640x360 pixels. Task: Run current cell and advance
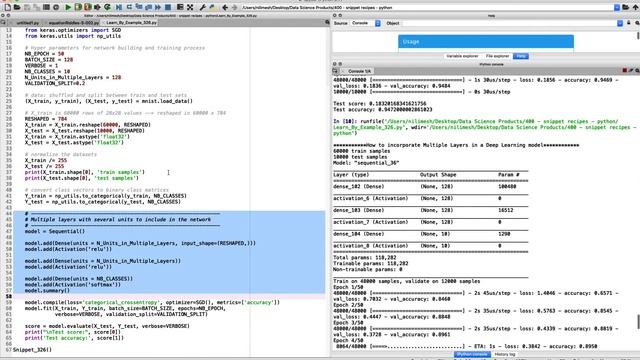pyautogui.click(x=88, y=7)
